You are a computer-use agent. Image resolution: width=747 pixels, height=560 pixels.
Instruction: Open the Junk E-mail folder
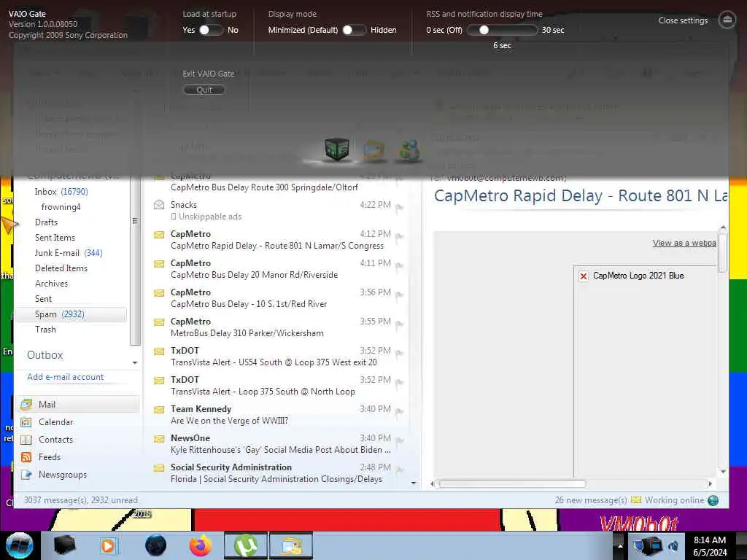tap(68, 253)
